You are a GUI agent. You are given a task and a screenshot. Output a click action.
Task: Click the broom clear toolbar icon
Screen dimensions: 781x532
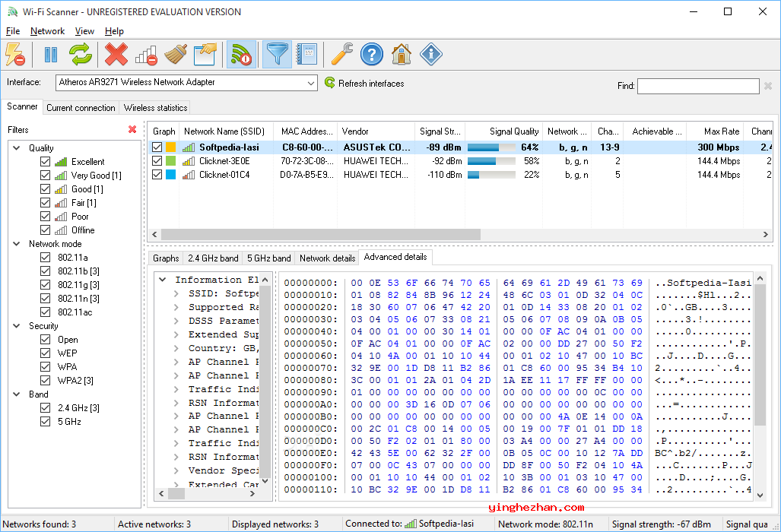click(x=176, y=54)
